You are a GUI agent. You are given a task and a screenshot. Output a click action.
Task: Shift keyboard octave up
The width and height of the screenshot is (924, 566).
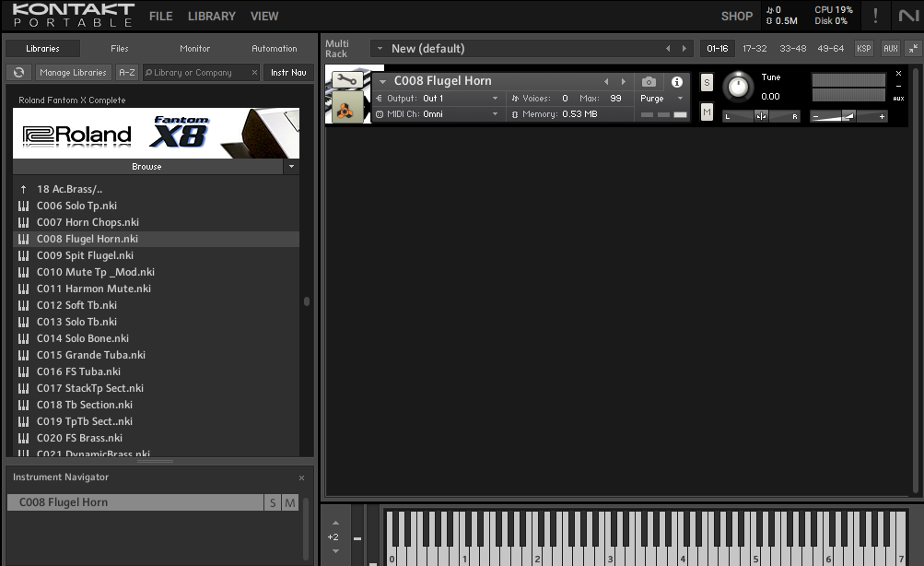tap(335, 523)
